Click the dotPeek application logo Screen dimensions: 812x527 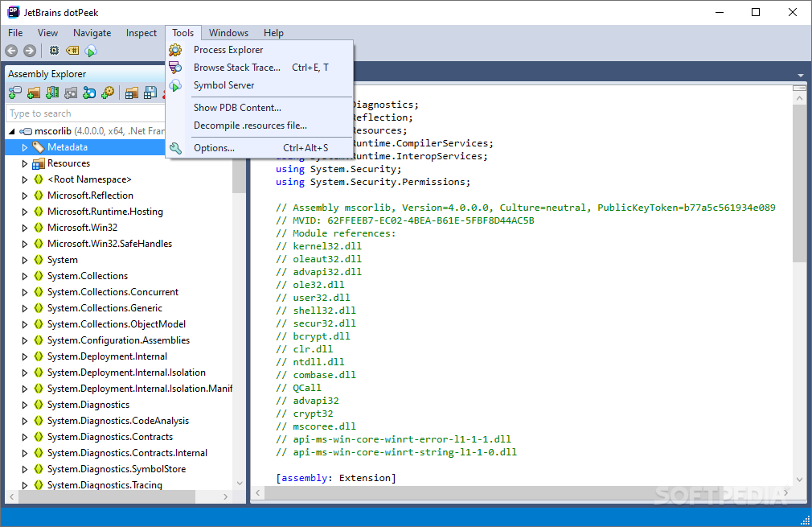click(x=14, y=12)
